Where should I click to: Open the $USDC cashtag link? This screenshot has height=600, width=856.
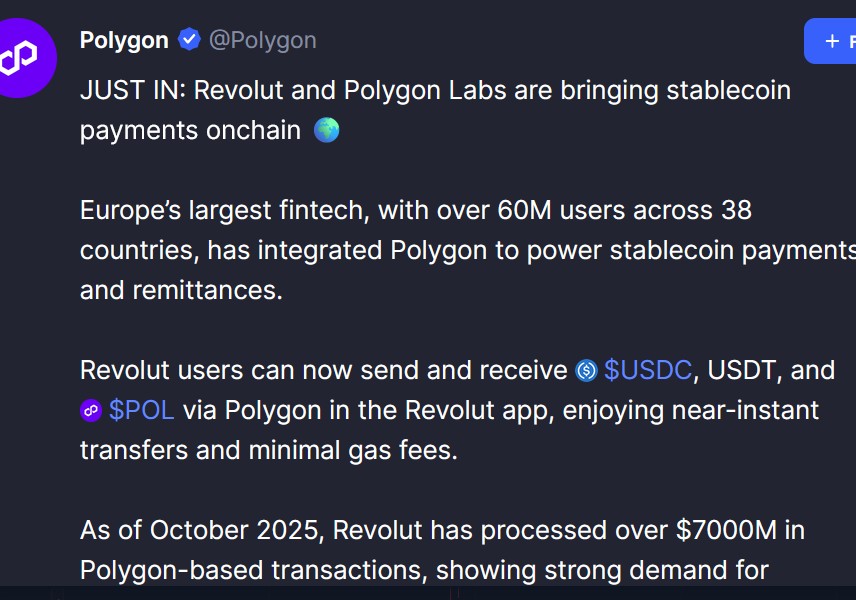point(648,370)
